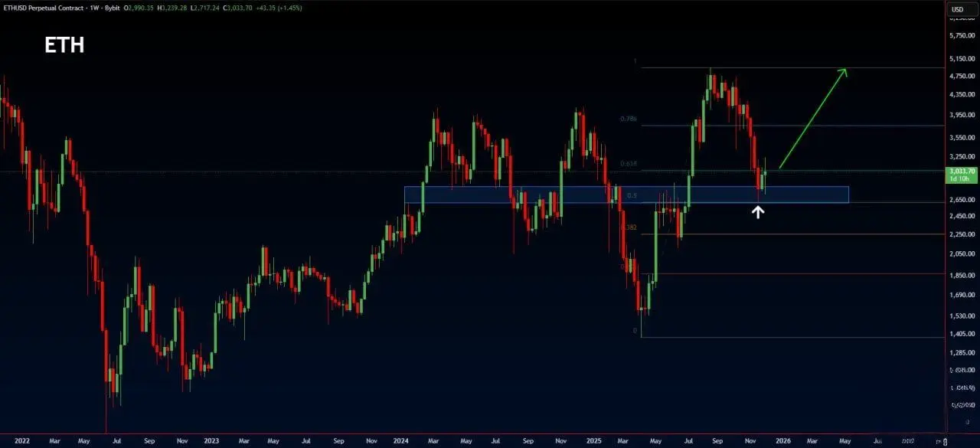The width and height of the screenshot is (980, 448).
Task: Click the change value +43.35 (+1.45%)
Action: pyautogui.click(x=280, y=7)
